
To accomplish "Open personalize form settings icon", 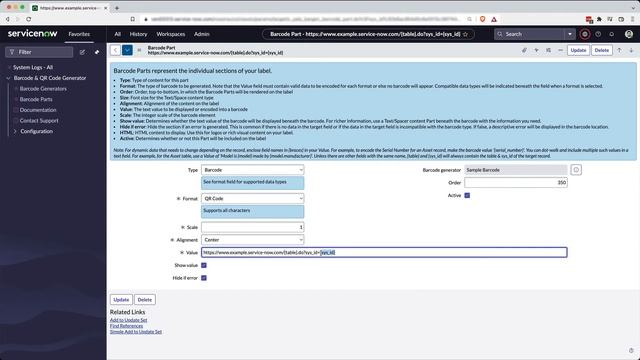I will pyautogui.click(x=548, y=50).
